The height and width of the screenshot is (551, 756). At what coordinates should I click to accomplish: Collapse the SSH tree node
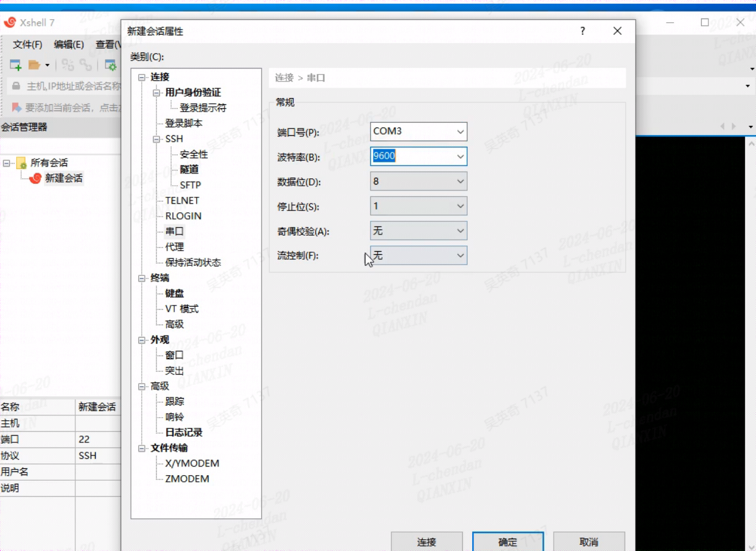157,139
